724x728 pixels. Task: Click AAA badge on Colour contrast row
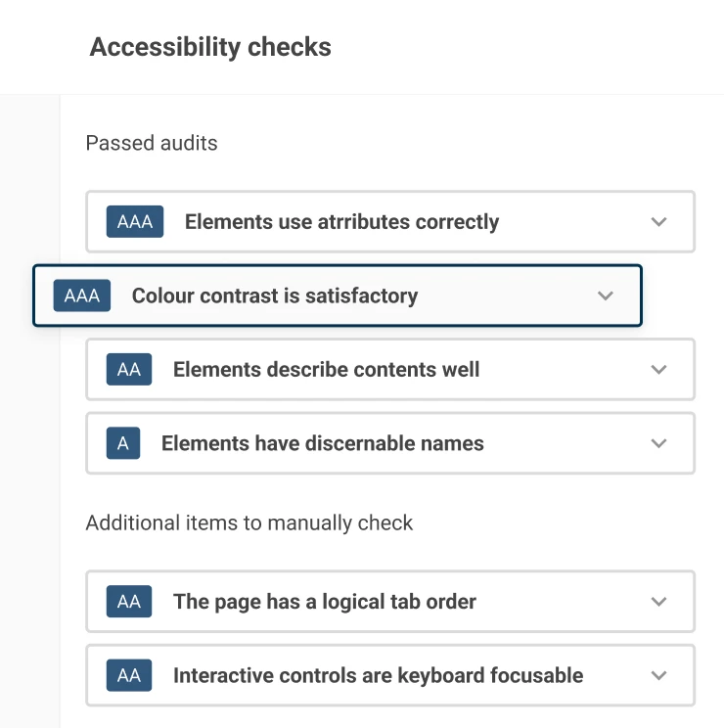pos(82,296)
